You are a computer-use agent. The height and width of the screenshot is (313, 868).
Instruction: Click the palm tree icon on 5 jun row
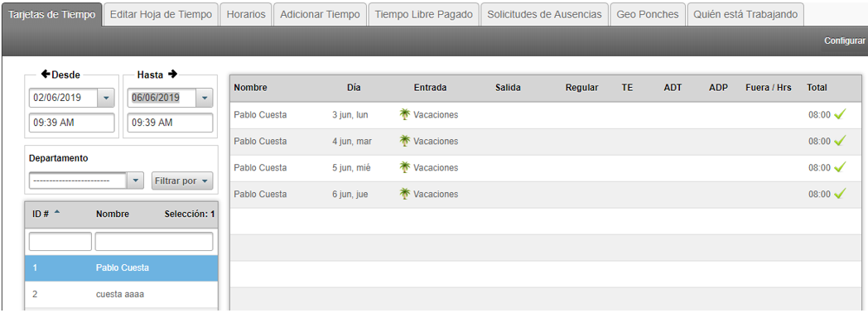[405, 167]
